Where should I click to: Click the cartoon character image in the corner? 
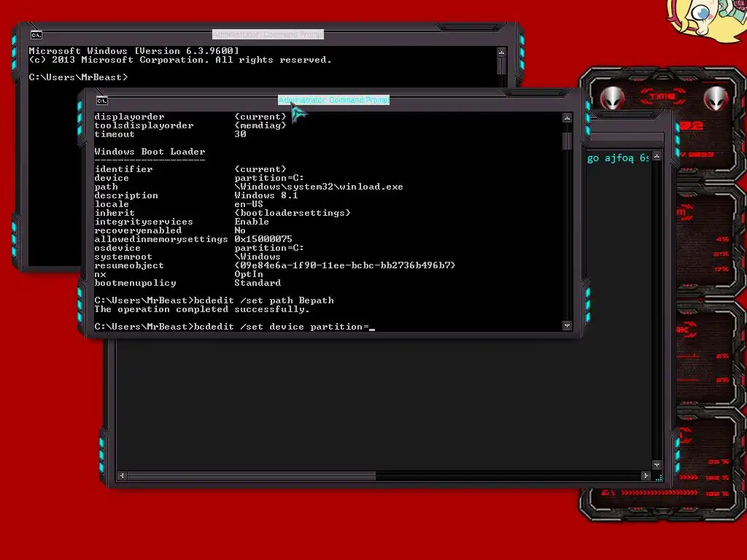tap(706, 20)
